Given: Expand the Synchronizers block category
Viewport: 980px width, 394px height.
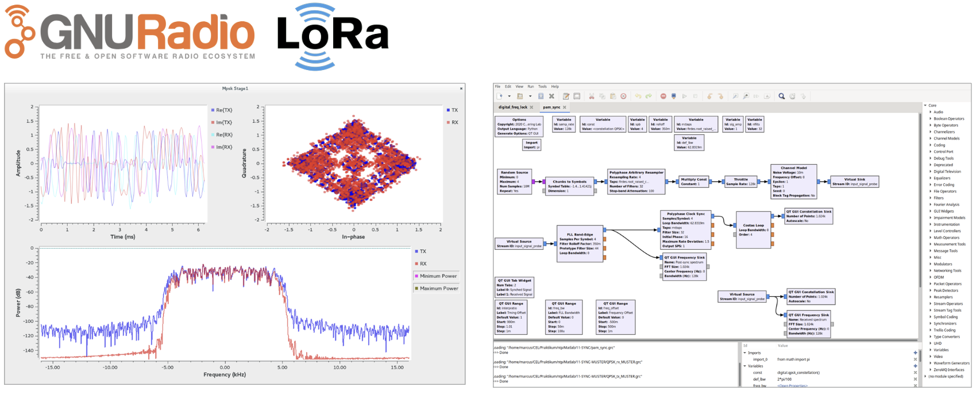Looking at the screenshot, I should click(x=931, y=323).
